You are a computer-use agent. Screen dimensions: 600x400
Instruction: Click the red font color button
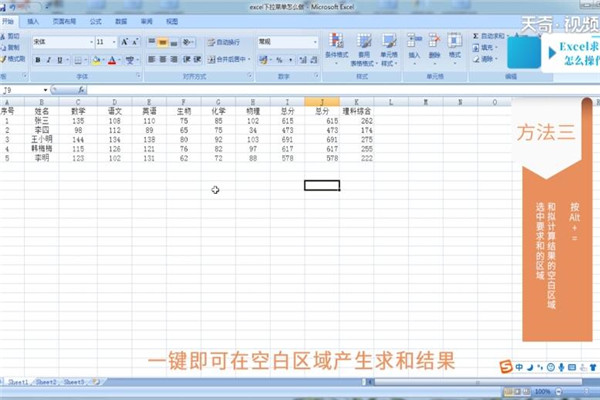point(112,60)
